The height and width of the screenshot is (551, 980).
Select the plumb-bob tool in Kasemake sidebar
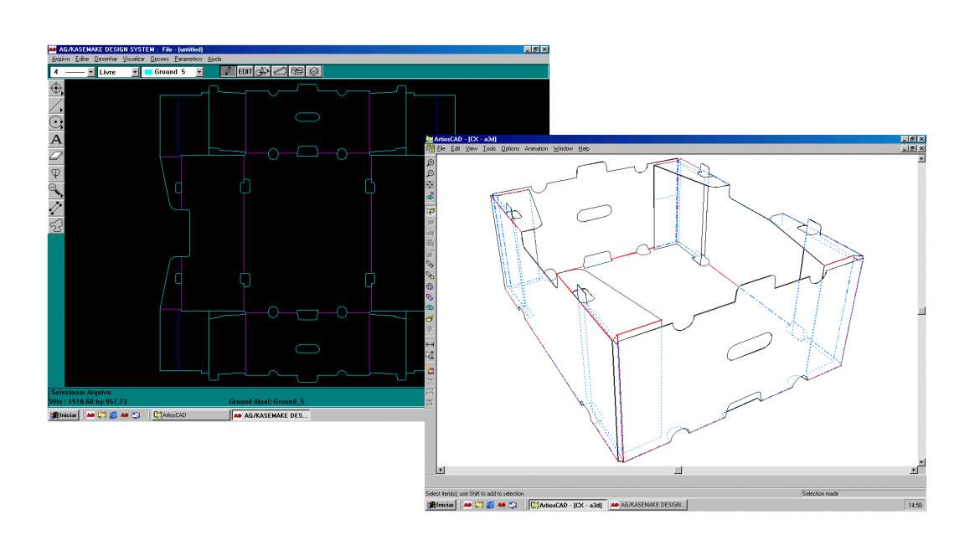(x=56, y=173)
